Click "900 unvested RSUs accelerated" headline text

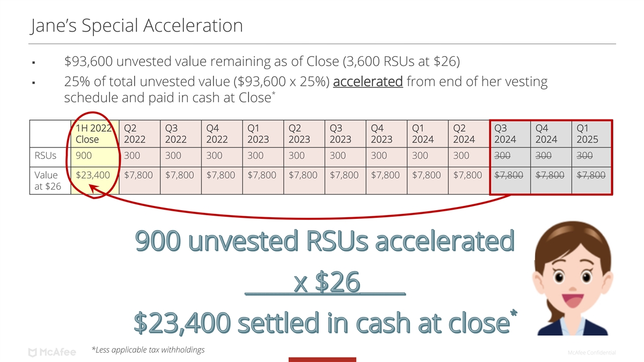point(324,241)
